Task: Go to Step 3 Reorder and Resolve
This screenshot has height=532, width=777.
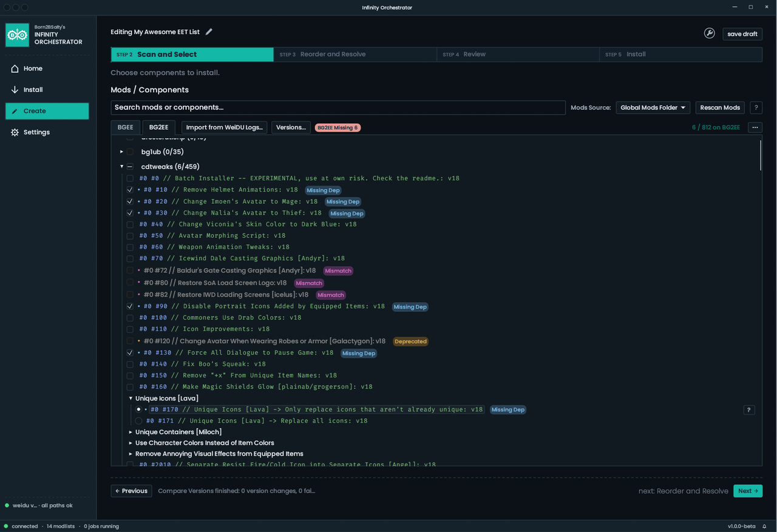Action: [355, 54]
